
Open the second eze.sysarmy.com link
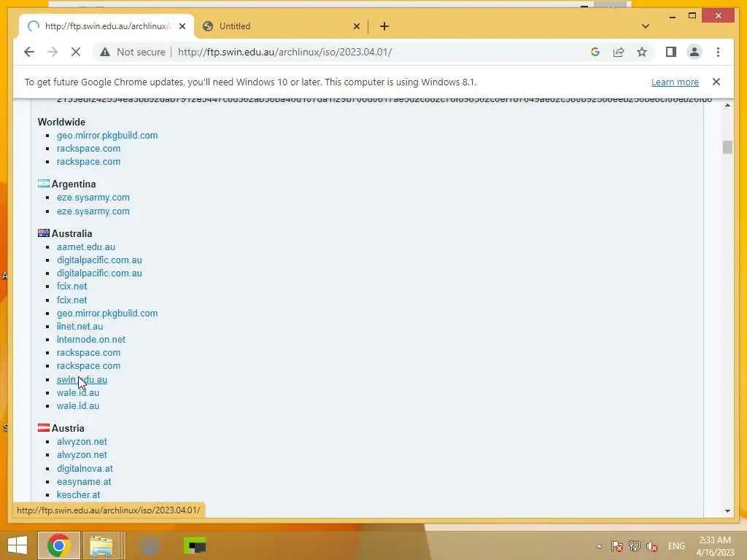click(x=93, y=211)
